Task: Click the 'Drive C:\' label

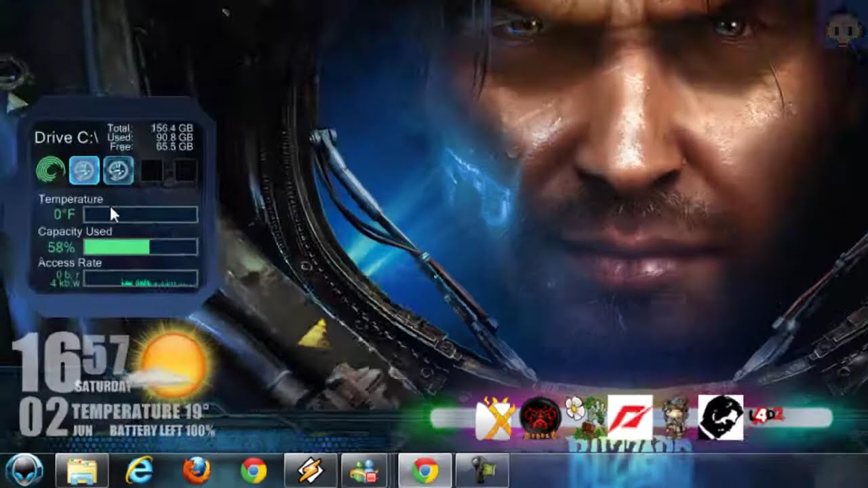Action: [66, 138]
